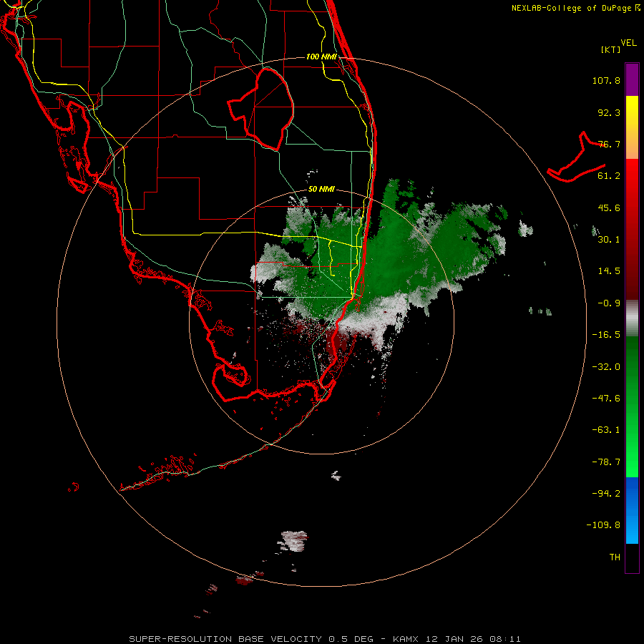This screenshot has width=644, height=644.
Task: Select the 14.5 legend value
Action: (609, 271)
